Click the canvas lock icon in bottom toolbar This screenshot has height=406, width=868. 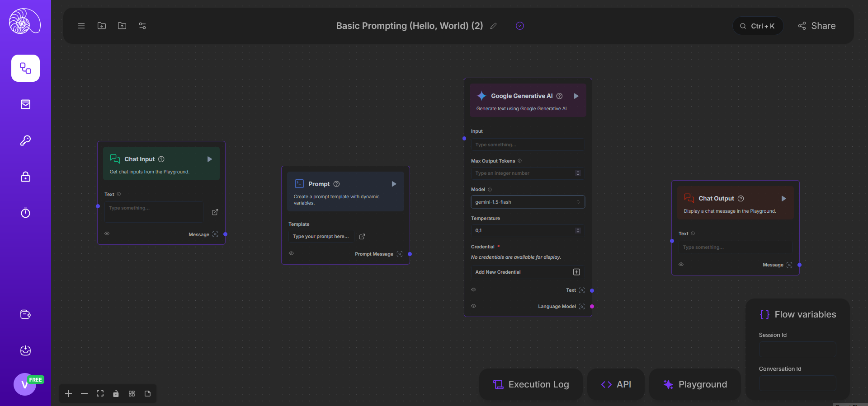(x=116, y=394)
